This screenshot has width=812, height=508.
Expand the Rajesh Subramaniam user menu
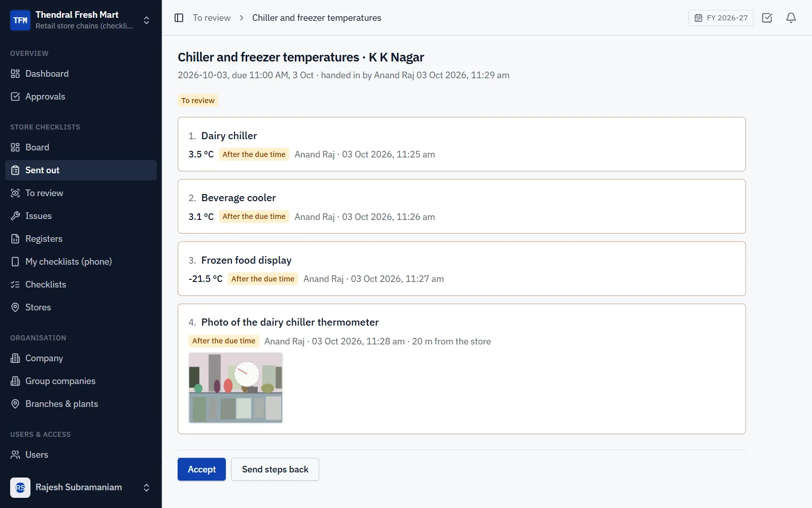pos(146,488)
